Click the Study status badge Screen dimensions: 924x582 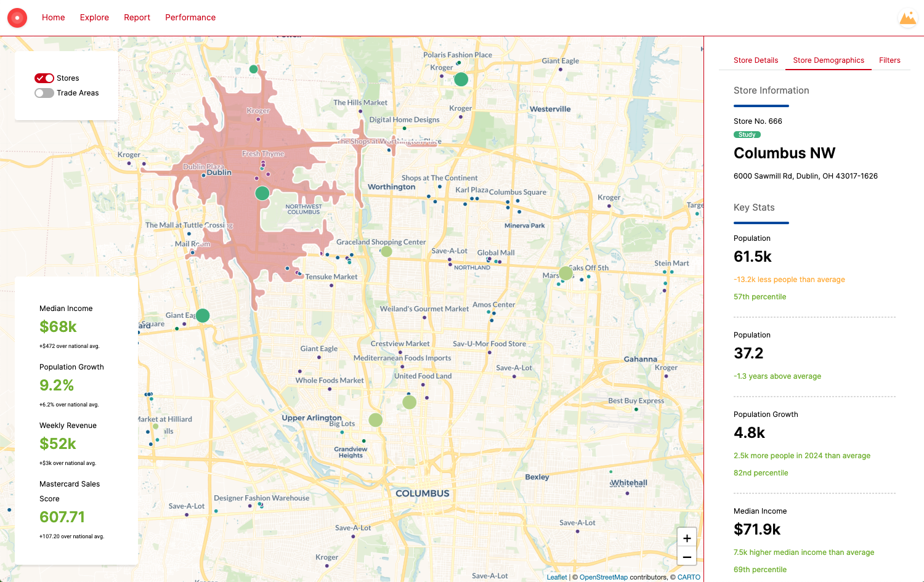pyautogui.click(x=747, y=134)
